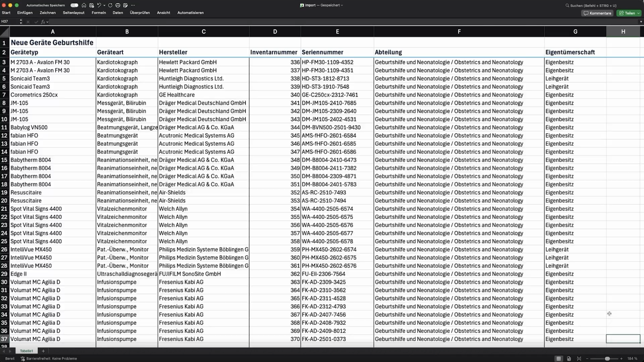Add a new sheet with plus button
This screenshot has height=362, width=644.
pos(43,351)
